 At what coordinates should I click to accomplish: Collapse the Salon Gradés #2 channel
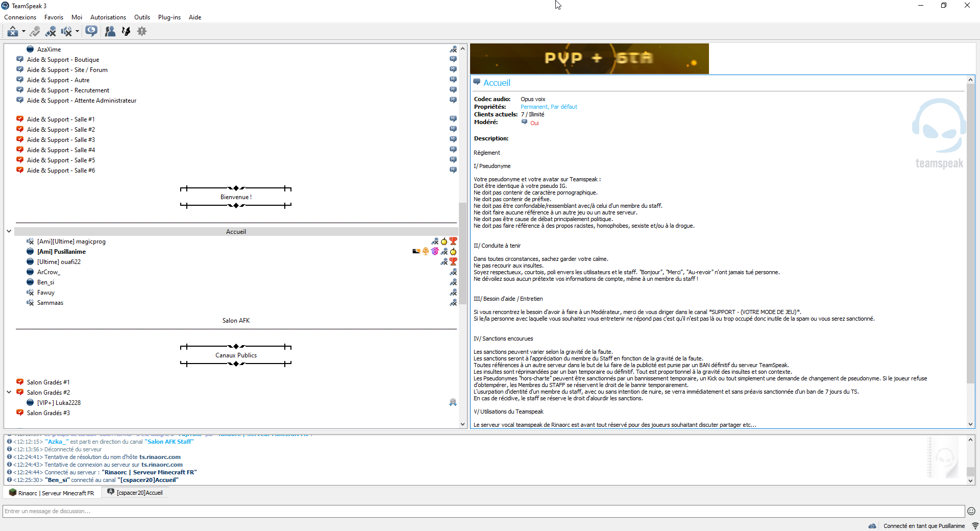pyautogui.click(x=9, y=392)
